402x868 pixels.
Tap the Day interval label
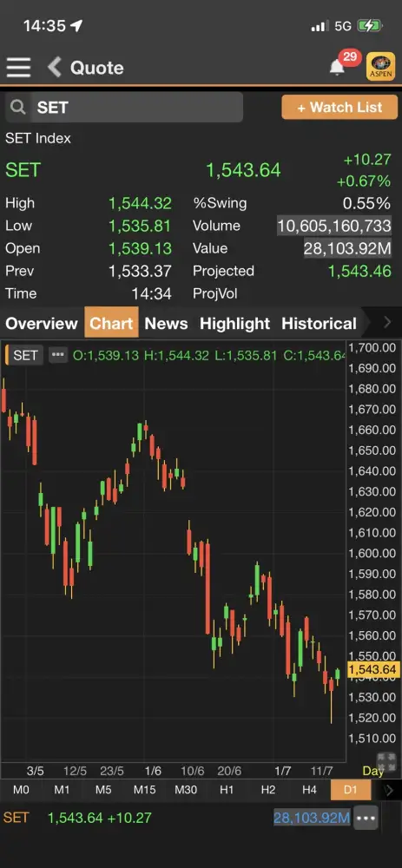point(373,771)
